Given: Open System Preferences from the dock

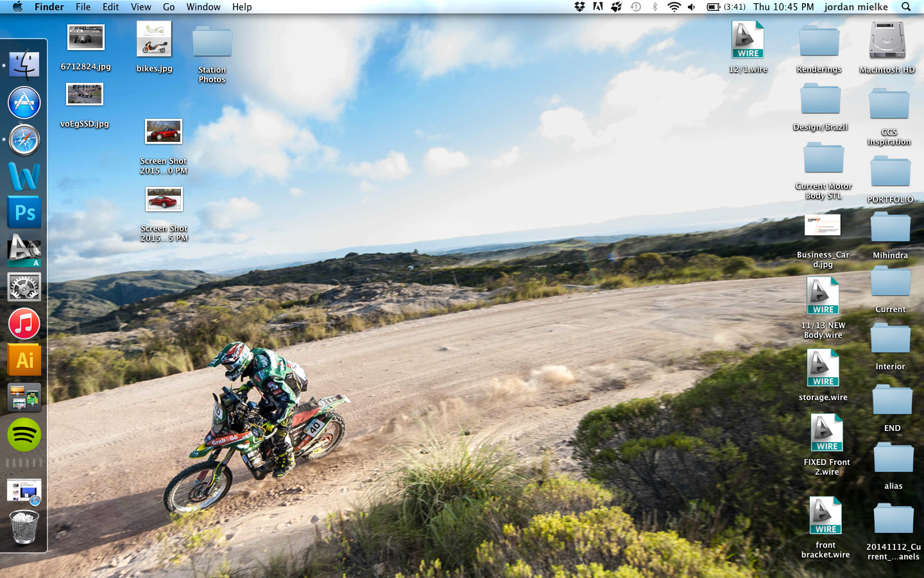Looking at the screenshot, I should click(24, 287).
